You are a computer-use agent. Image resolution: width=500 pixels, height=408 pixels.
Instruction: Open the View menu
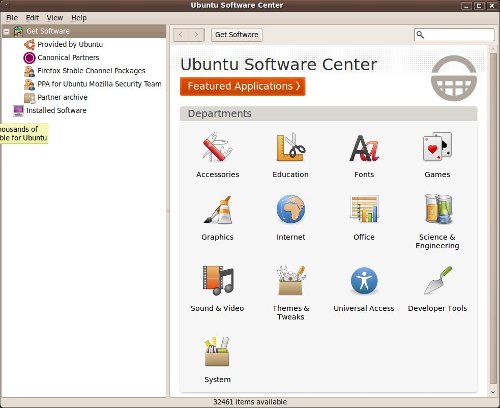coord(55,18)
